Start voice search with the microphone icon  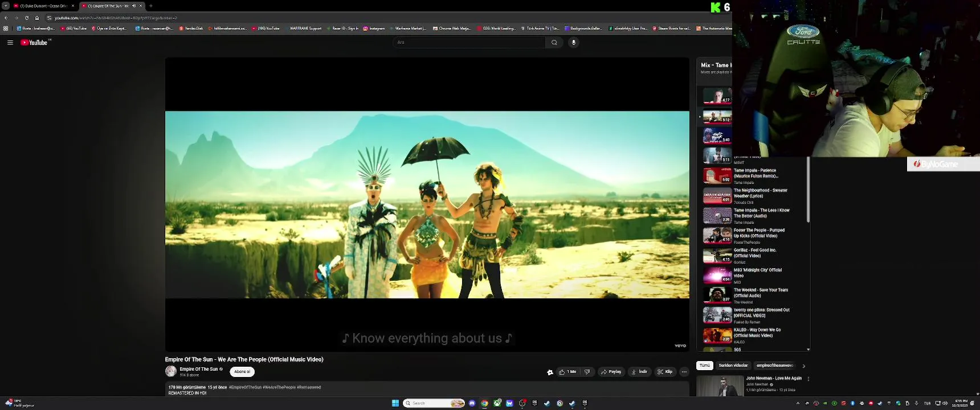point(574,42)
